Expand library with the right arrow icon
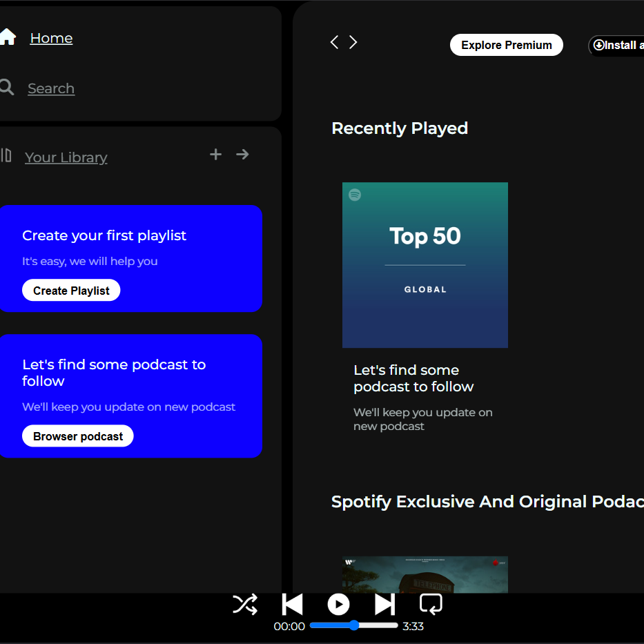Screen dimensions: 644x644 pyautogui.click(x=242, y=155)
